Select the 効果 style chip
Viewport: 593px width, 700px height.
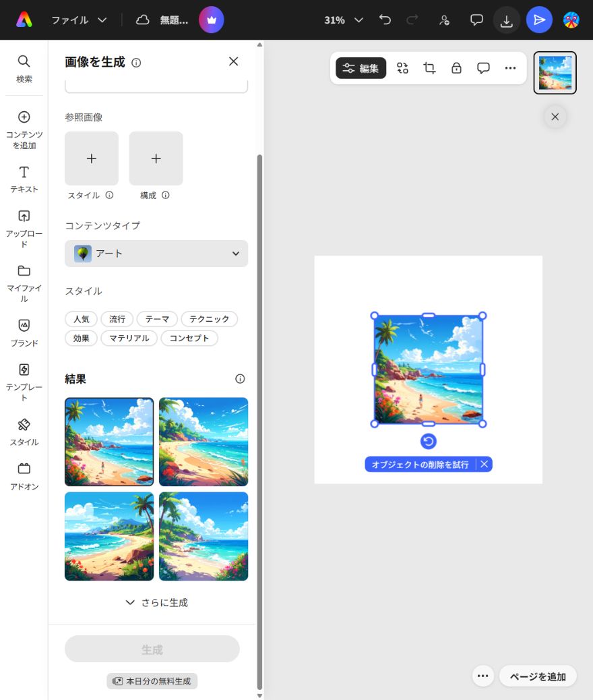(82, 339)
